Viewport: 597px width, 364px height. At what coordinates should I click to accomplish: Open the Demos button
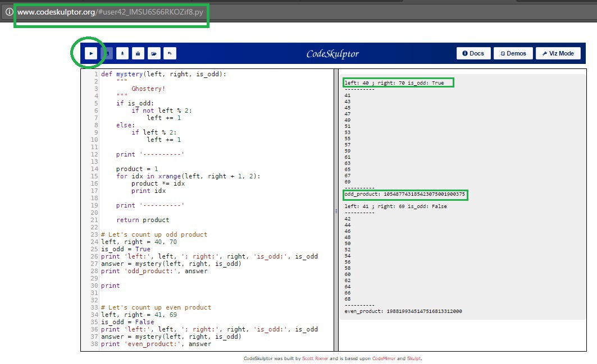point(513,53)
